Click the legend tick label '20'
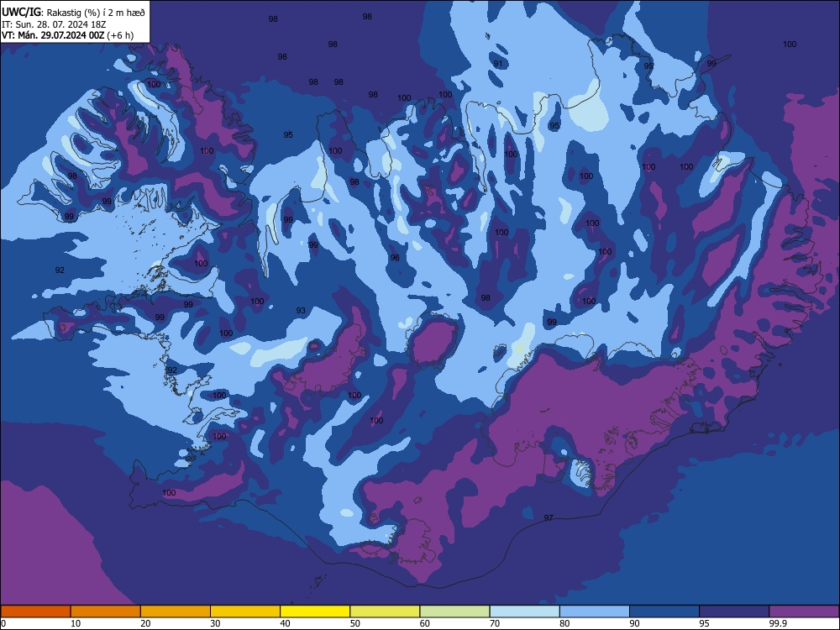 click(x=145, y=623)
